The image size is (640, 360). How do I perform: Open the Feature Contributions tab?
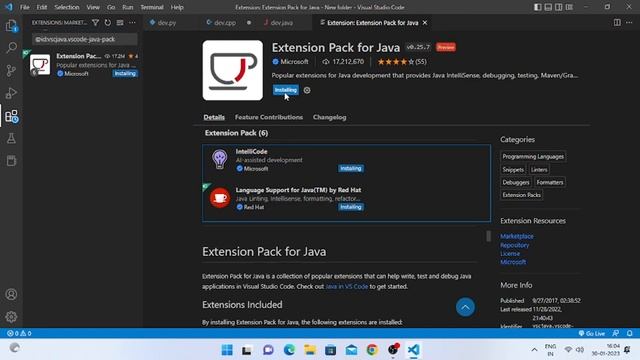coord(269,117)
